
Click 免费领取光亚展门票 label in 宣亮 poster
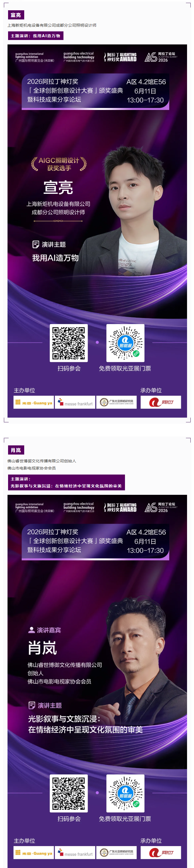125,368
